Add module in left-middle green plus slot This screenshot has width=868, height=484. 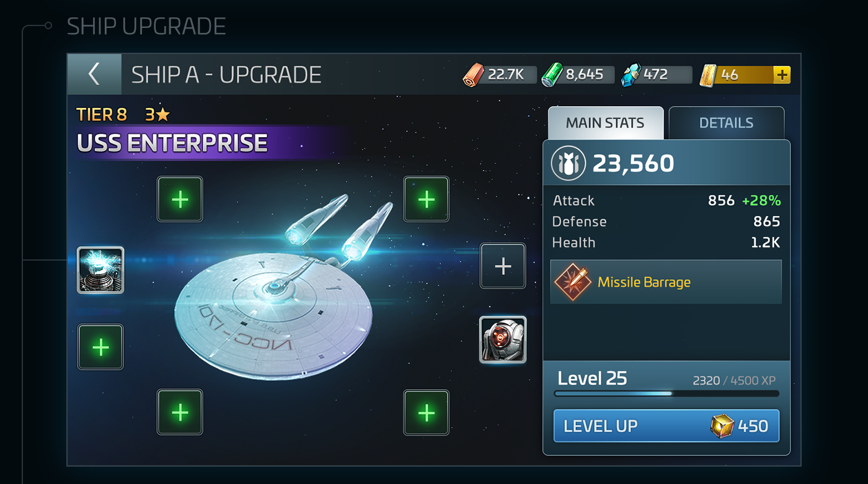(100, 347)
